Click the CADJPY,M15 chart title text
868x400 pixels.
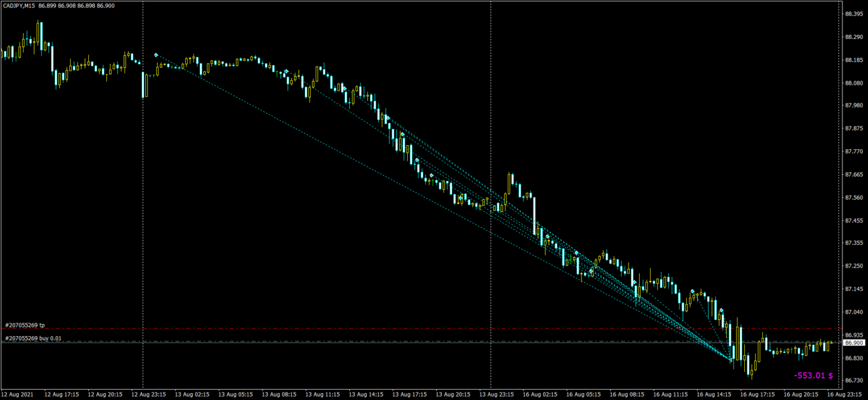[19, 5]
